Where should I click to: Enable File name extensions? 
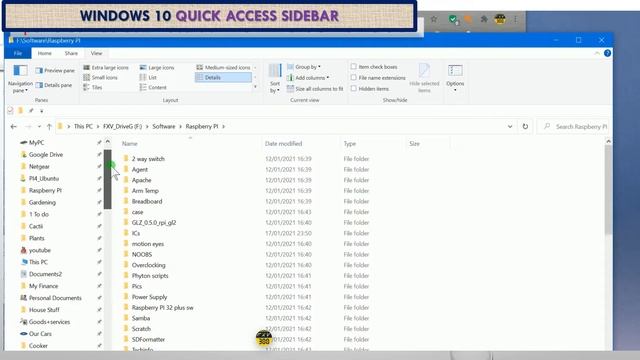tap(353, 78)
